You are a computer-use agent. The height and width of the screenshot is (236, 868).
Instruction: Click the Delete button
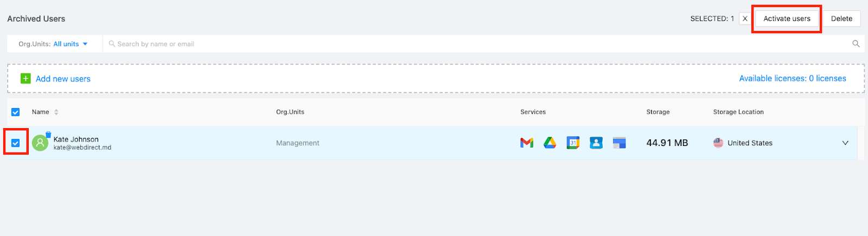tap(841, 18)
